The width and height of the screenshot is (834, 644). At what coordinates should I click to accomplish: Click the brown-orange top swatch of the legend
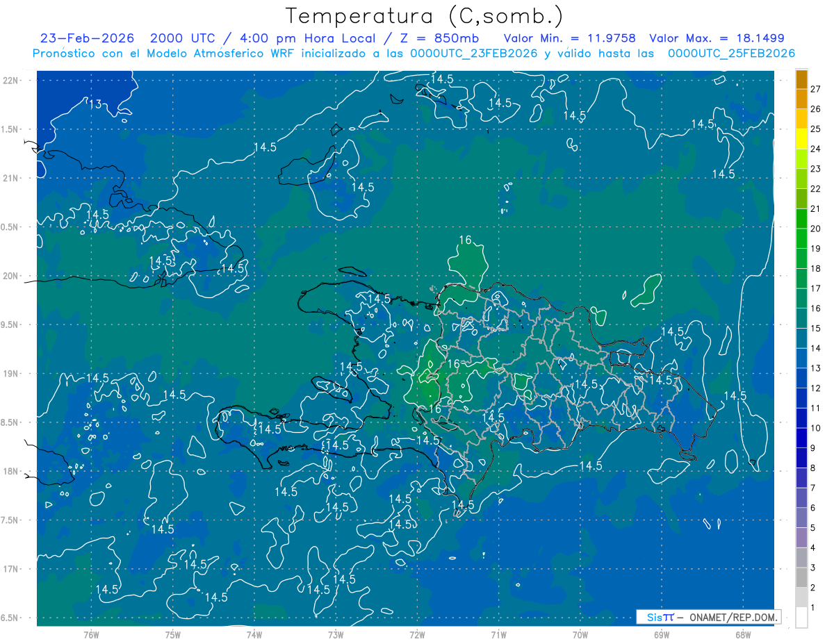[x=801, y=79]
